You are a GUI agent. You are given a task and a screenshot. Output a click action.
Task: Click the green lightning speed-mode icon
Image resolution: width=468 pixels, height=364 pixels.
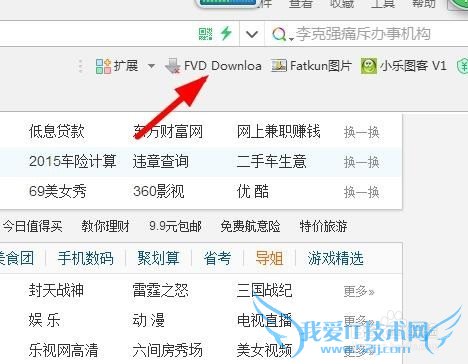point(226,33)
